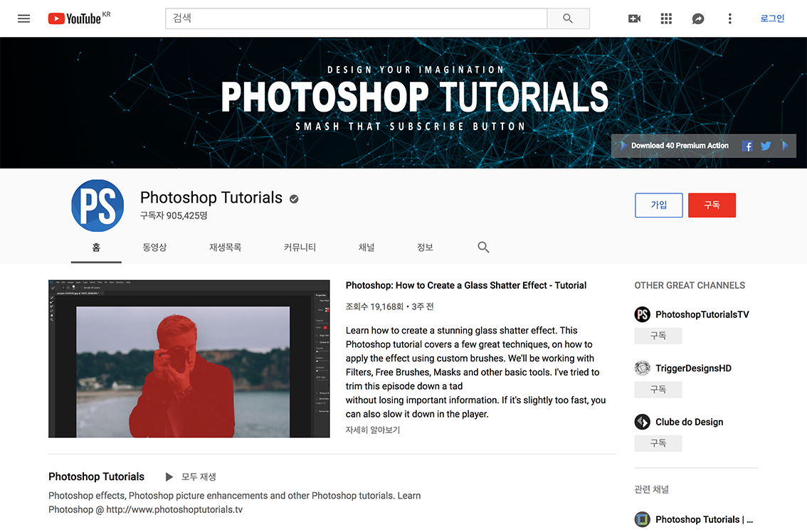Click the PhotoshopTutorialsTV avatar icon
This screenshot has width=807, height=532.
643,314
